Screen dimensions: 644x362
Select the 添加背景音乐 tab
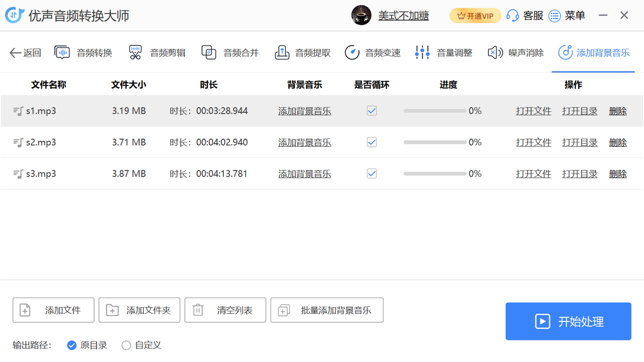pos(594,53)
